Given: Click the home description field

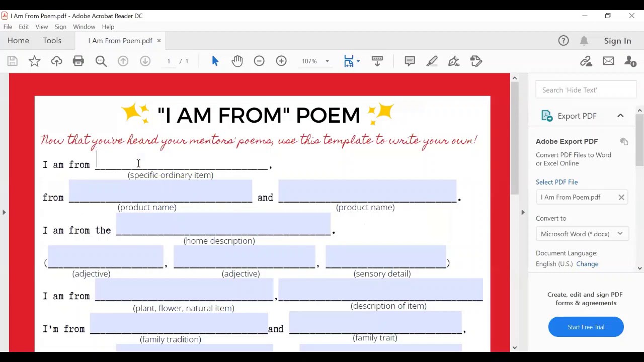Looking at the screenshot, I should 223,224.
